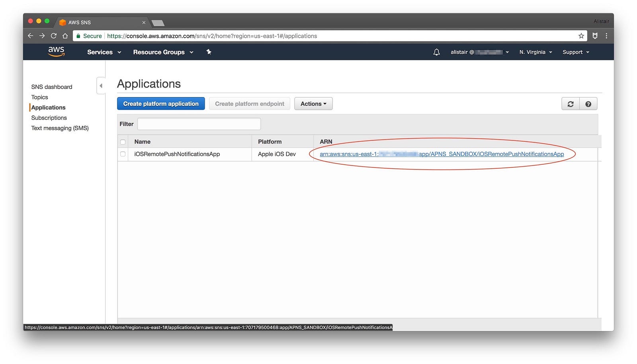Check the iOSRemotePushNotificationsApp row checkbox

tap(123, 154)
